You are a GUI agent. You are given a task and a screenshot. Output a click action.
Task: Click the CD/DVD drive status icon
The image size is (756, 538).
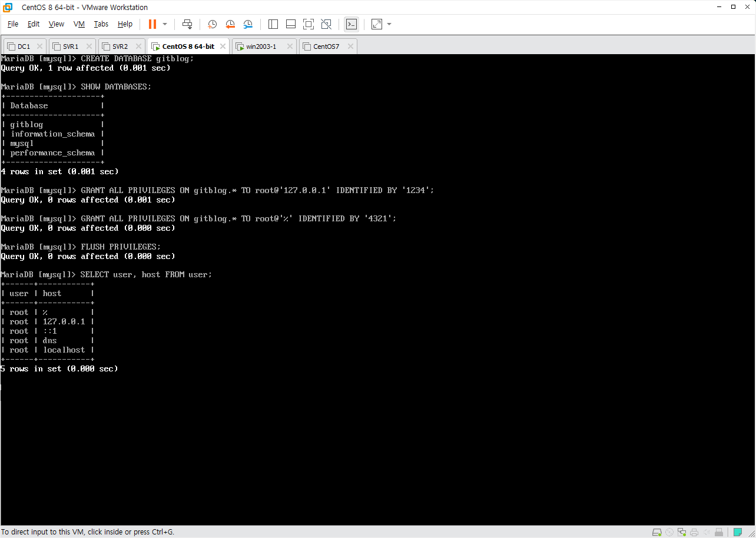coord(669,532)
